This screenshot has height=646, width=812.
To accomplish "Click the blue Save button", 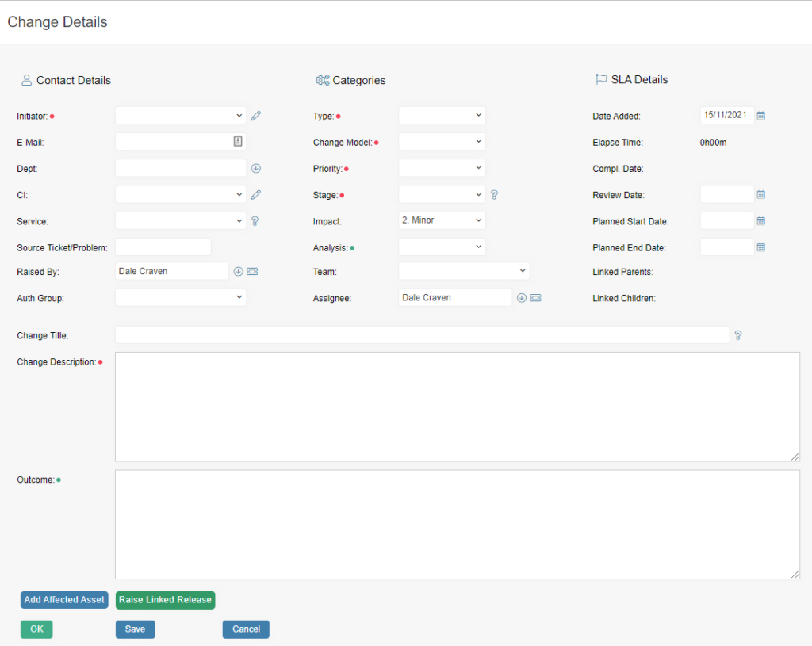I will pos(135,629).
